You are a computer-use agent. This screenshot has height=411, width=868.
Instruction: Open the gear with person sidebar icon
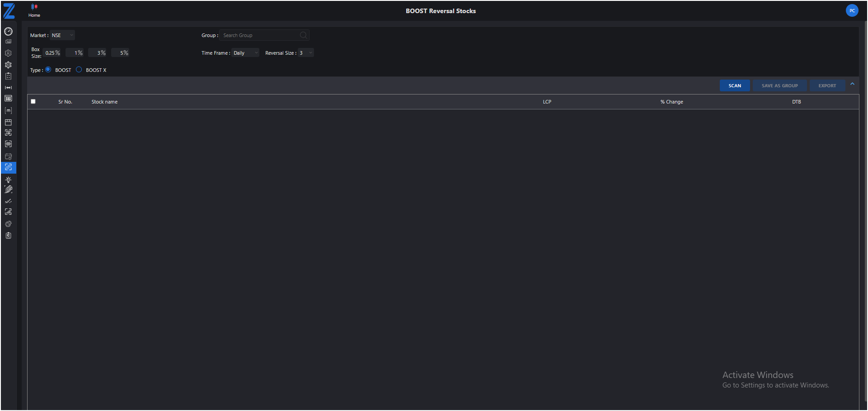pos(8,53)
